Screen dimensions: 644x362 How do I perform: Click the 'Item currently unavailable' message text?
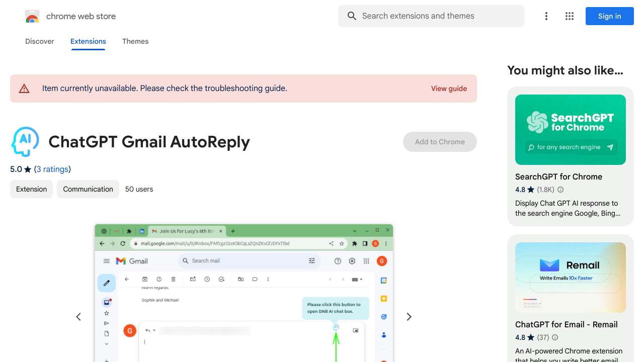point(165,88)
